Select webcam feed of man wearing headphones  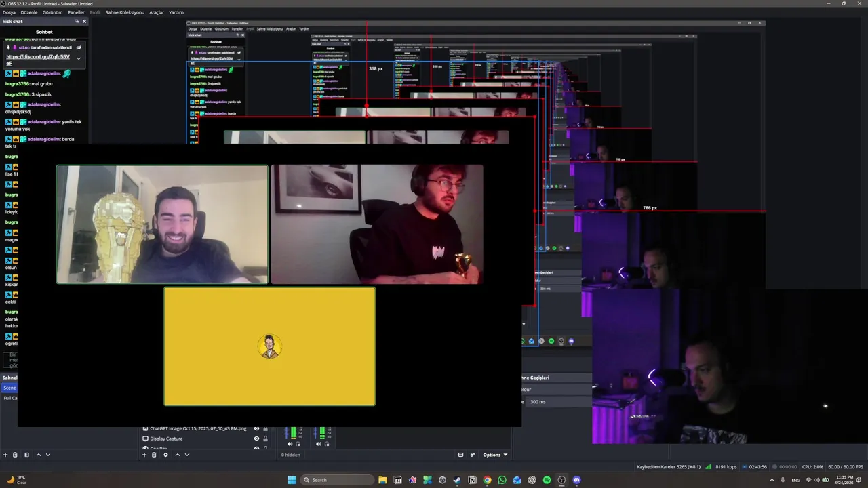(377, 224)
